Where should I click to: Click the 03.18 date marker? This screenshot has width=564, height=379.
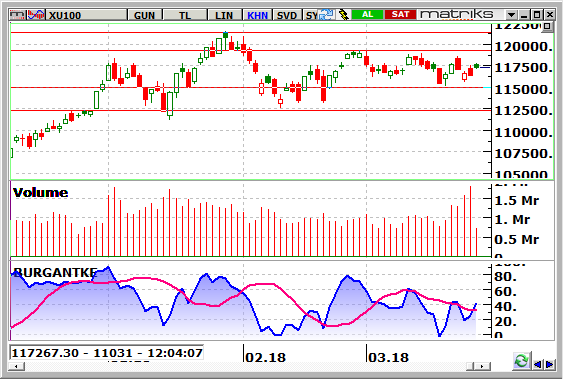click(388, 357)
